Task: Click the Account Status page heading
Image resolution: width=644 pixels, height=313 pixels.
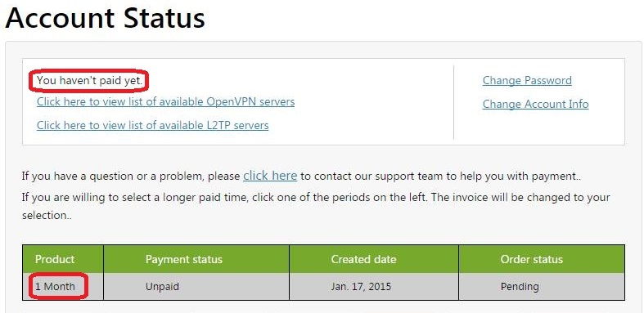Action: (x=105, y=18)
